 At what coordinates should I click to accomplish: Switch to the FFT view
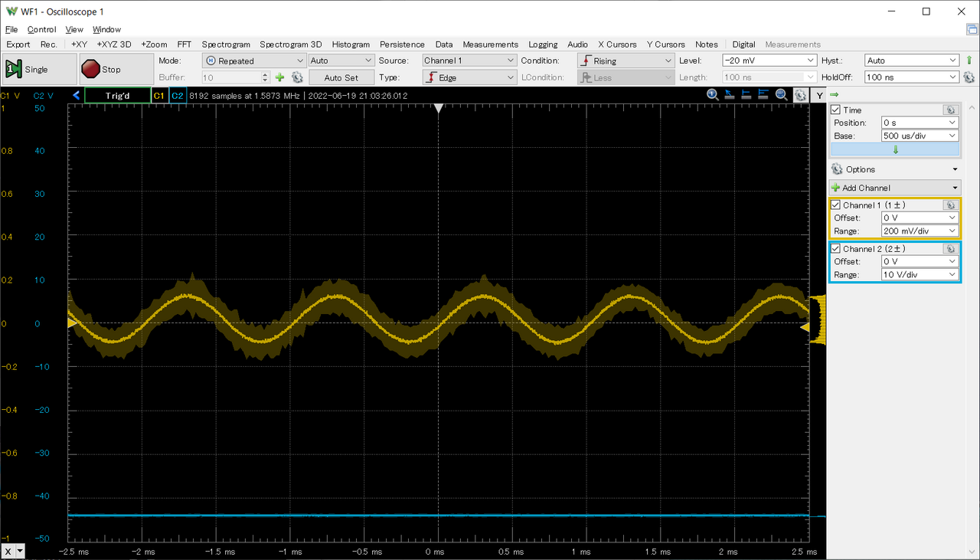click(184, 44)
